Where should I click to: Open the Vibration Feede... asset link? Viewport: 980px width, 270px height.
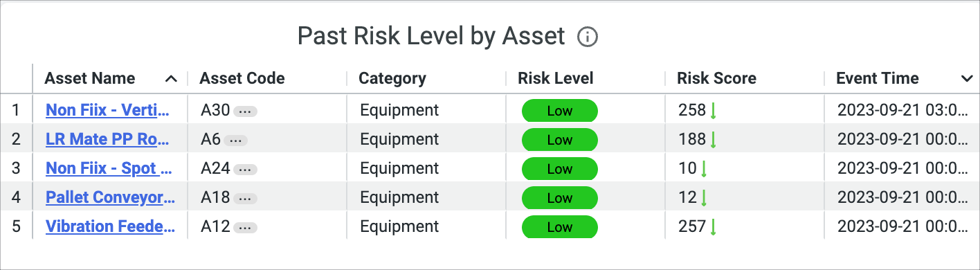[x=110, y=226]
